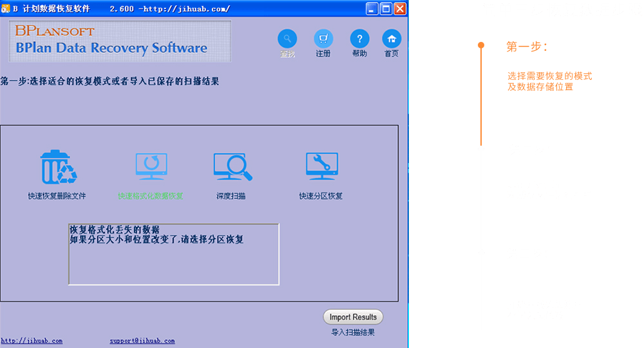Open the 注册 shopping cart icon
Viewport: 644px width, 348px height.
[x=323, y=39]
